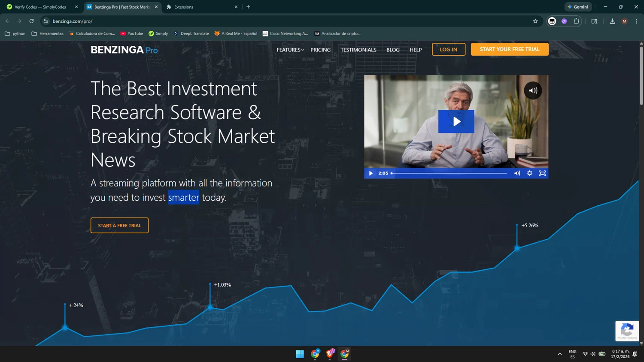Play the video with the large center play button
This screenshot has height=362, width=644.
tap(456, 121)
